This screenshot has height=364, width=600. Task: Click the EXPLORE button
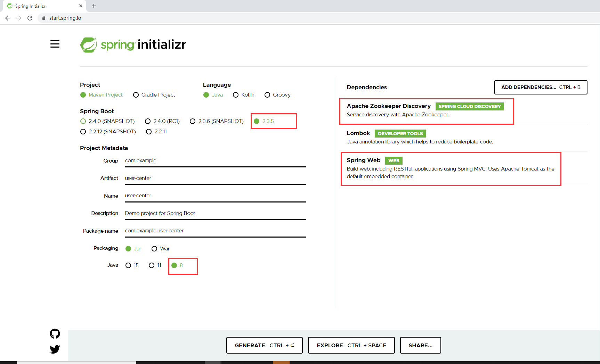point(351,345)
